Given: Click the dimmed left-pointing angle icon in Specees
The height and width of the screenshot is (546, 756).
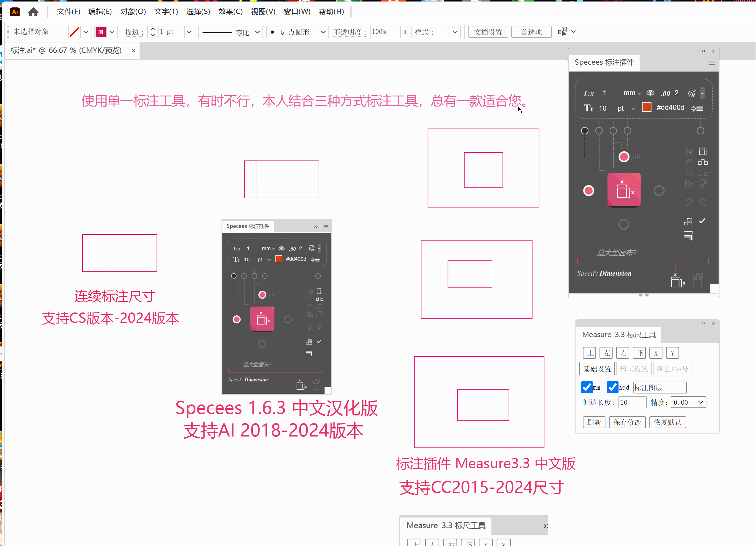Looking at the screenshot, I should [x=702, y=201].
